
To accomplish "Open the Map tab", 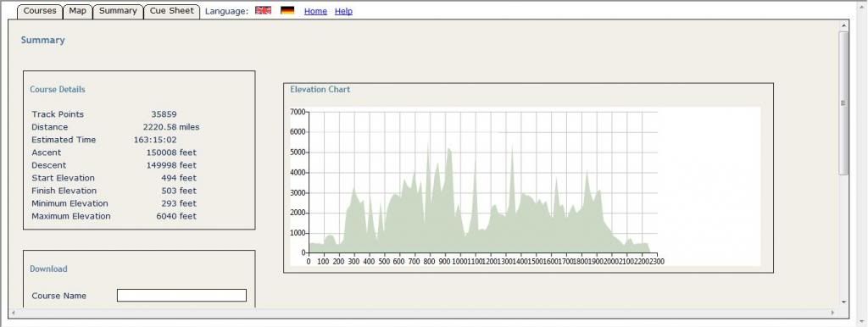I will (77, 11).
